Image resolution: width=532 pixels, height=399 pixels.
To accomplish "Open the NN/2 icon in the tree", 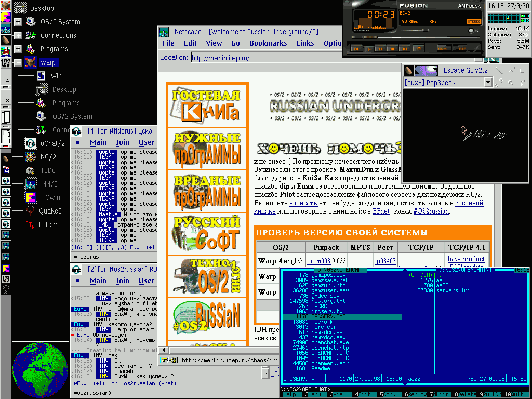I will click(x=31, y=184).
